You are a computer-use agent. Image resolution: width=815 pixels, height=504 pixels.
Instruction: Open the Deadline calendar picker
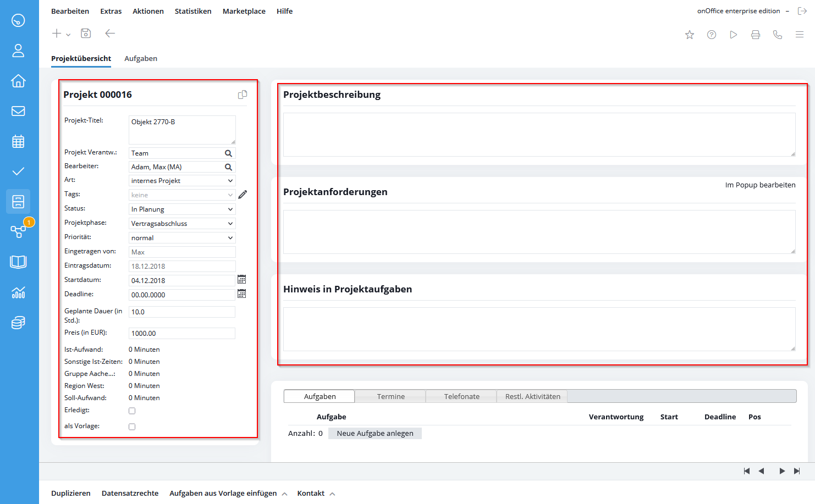241,293
